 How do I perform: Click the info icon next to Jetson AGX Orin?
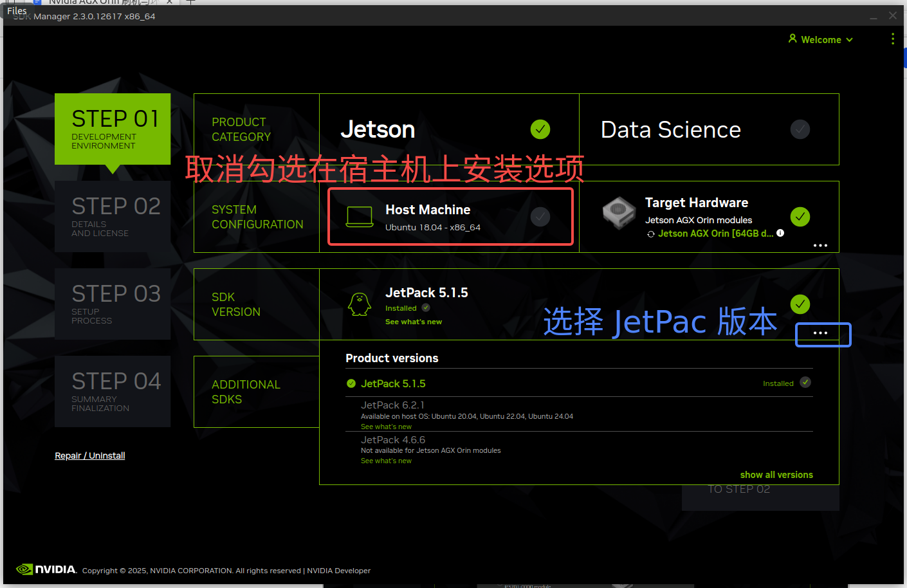[x=780, y=233]
